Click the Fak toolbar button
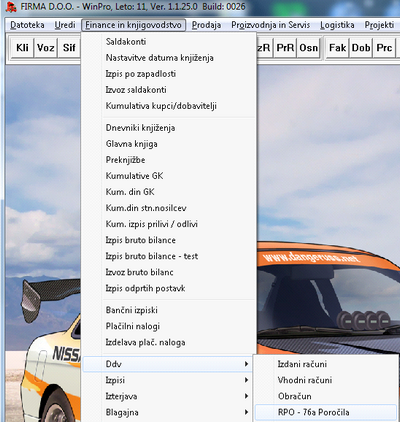Viewport: 400px width, 422px height. click(x=338, y=48)
